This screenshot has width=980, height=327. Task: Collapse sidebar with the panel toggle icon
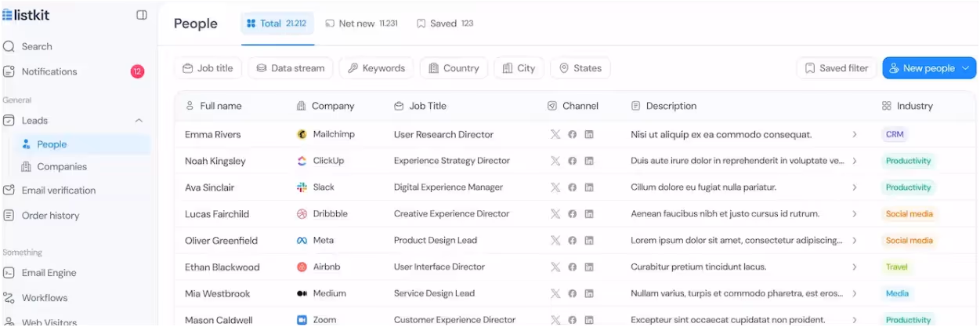[142, 15]
